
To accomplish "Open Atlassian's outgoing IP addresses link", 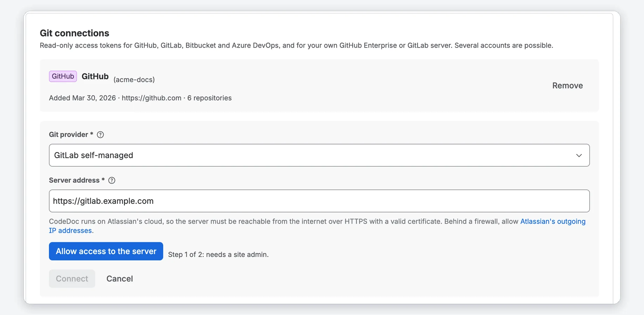I will tap(553, 222).
